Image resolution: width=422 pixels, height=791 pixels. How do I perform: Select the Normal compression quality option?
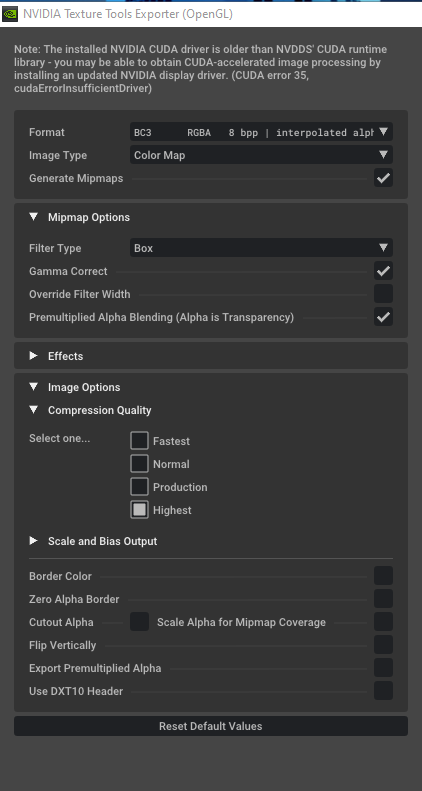click(x=139, y=464)
